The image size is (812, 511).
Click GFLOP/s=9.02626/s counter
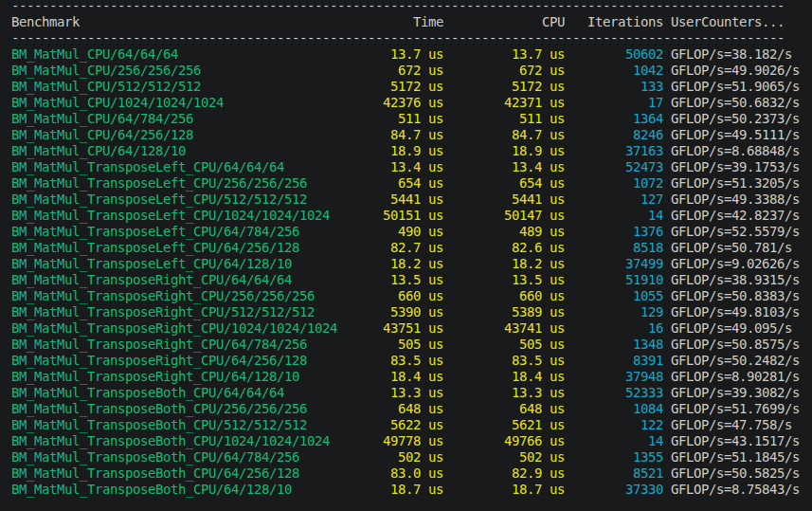[735, 264]
